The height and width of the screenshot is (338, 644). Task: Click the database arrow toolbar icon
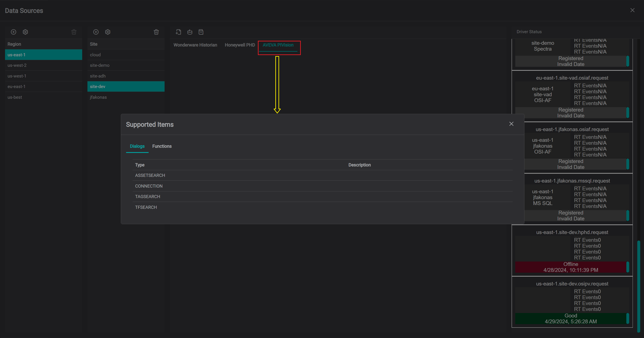coord(190,32)
